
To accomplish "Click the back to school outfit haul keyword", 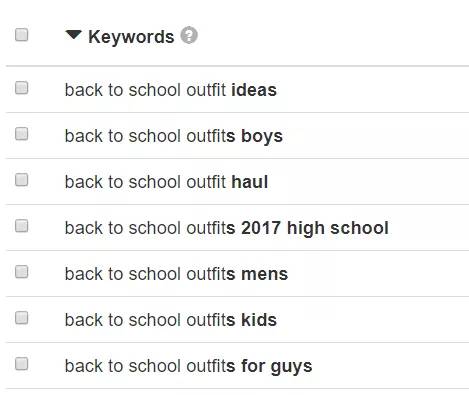I will pos(166,182).
